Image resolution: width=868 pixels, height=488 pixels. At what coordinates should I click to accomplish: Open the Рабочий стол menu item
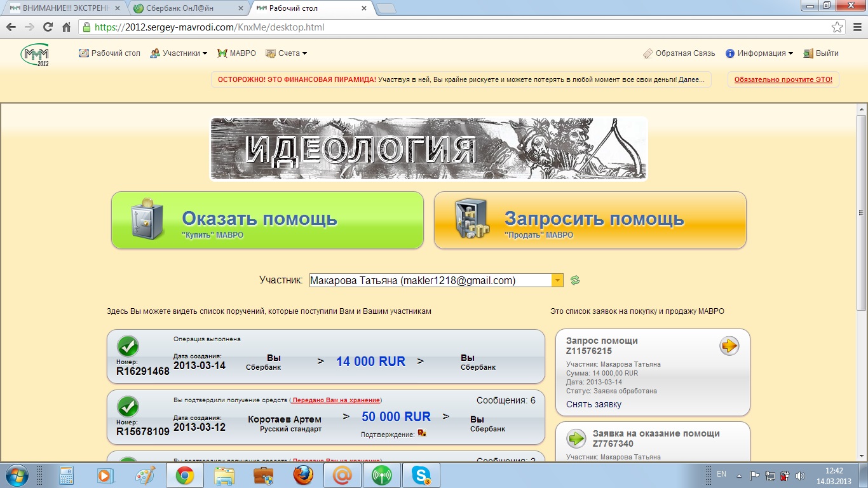pyautogui.click(x=109, y=53)
